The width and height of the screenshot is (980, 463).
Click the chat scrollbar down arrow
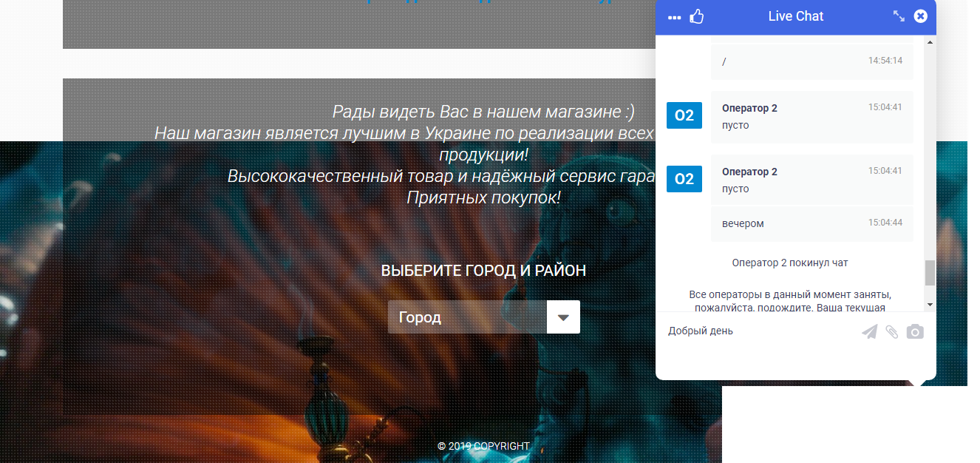tap(930, 305)
